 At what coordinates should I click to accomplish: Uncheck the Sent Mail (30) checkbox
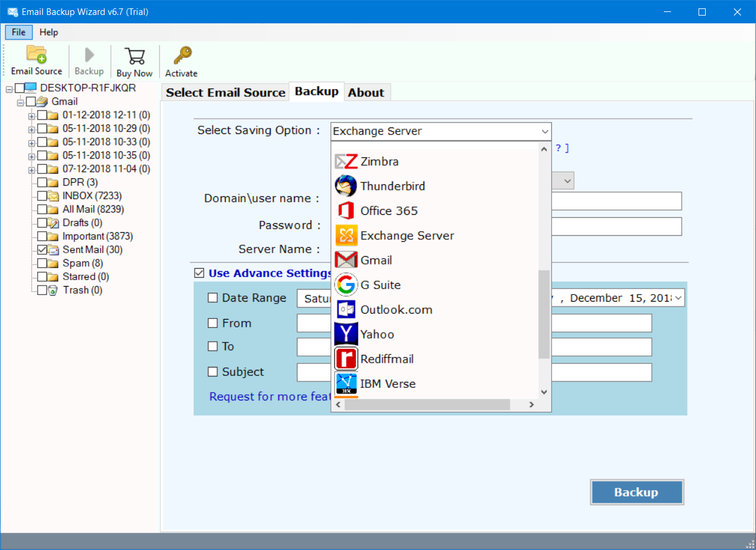[x=42, y=250]
